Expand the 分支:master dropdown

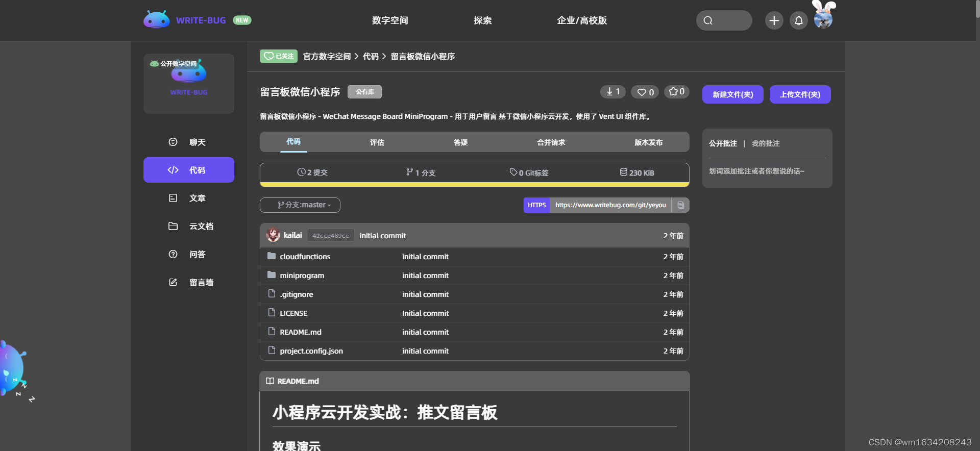pyautogui.click(x=300, y=205)
